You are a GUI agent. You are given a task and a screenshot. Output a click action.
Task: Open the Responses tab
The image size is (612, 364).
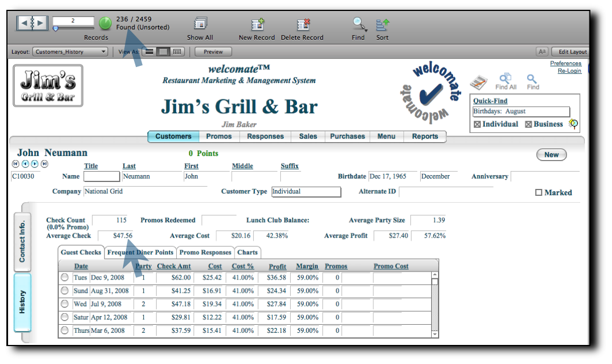pos(265,136)
